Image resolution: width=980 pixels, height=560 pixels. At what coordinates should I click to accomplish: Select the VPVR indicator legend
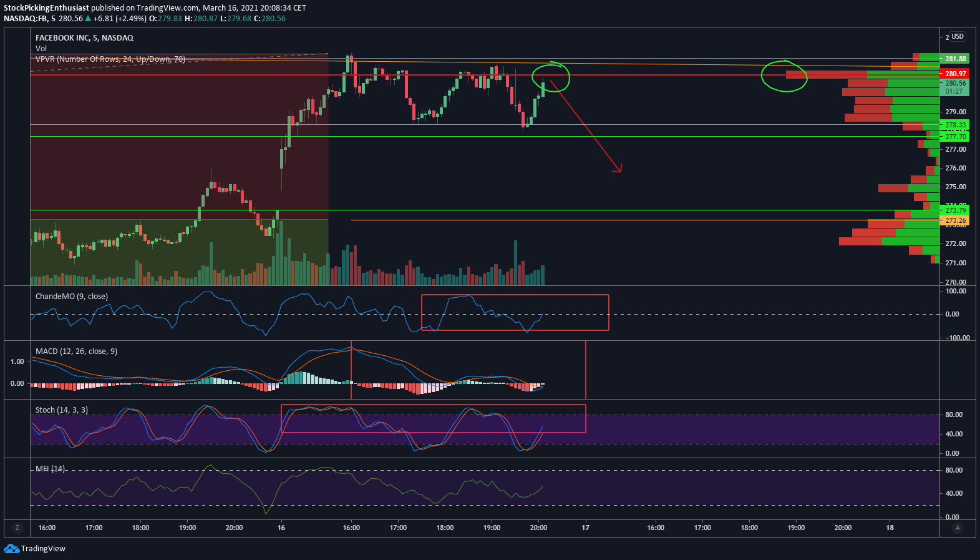(x=110, y=59)
